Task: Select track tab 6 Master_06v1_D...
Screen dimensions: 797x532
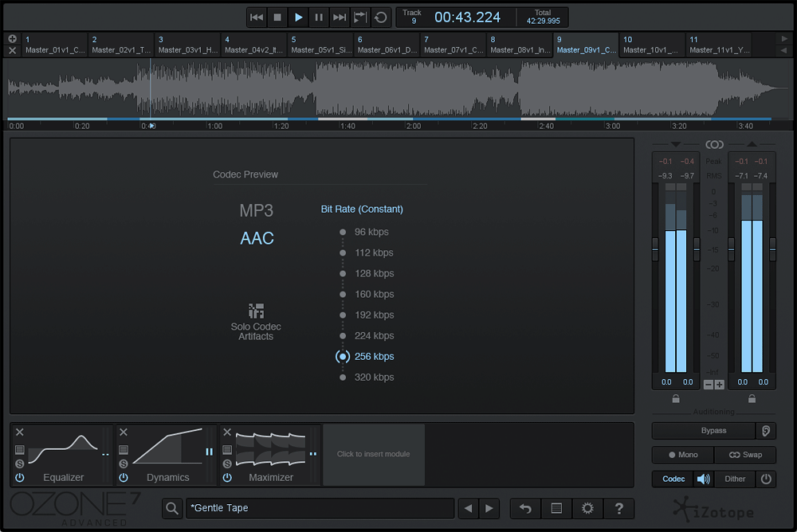Action: point(387,45)
